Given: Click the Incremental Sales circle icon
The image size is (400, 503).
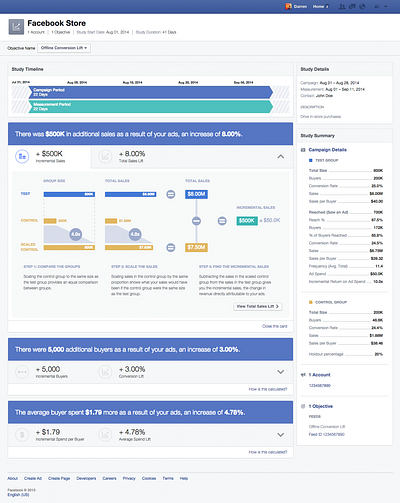Looking at the screenshot, I should point(22,156).
